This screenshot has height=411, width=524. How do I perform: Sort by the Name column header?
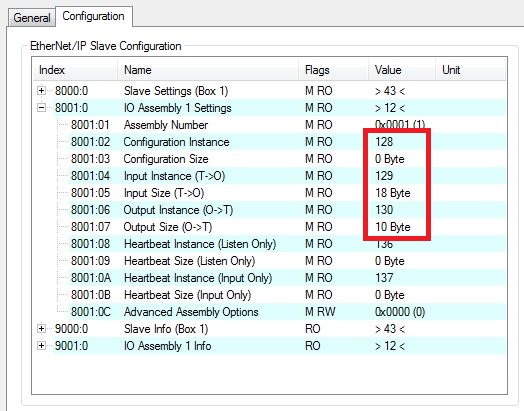(x=208, y=70)
